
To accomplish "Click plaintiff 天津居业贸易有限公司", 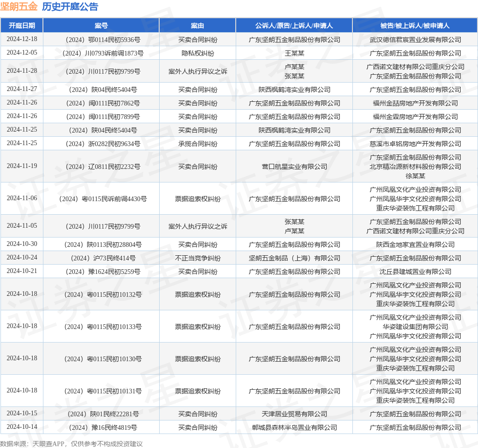I will pos(294,414).
